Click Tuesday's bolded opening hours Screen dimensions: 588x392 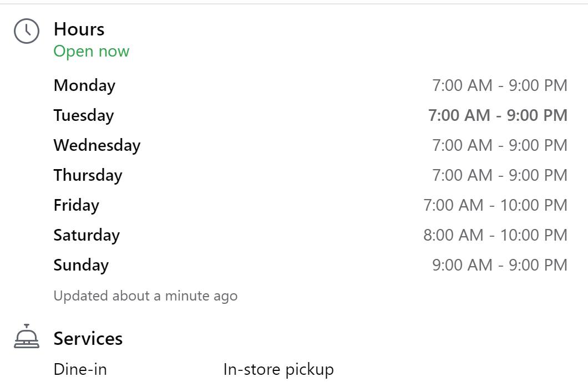point(498,115)
